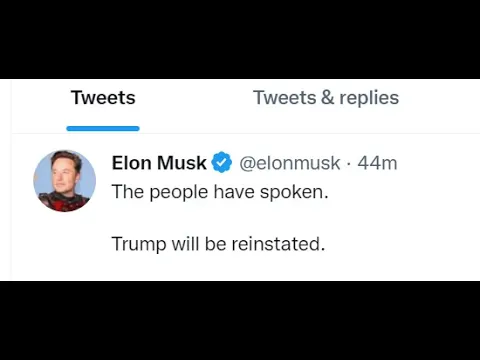Click the word "Trump" in the tweet
Screen dimensions: 480x360
tap(139, 244)
